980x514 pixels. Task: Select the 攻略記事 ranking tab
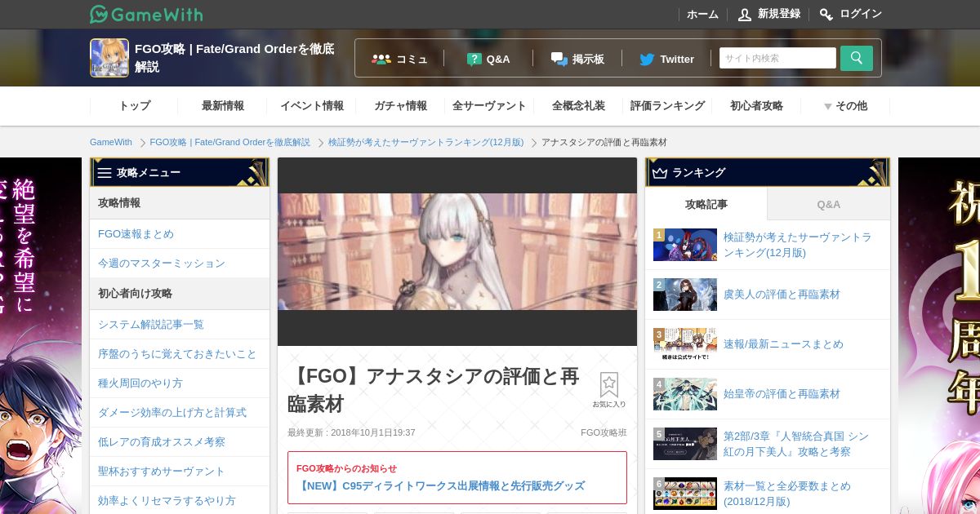[706, 204]
